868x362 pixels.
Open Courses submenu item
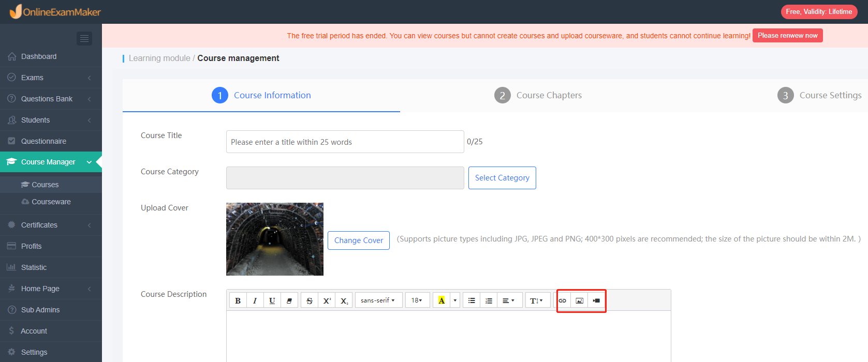[51, 185]
